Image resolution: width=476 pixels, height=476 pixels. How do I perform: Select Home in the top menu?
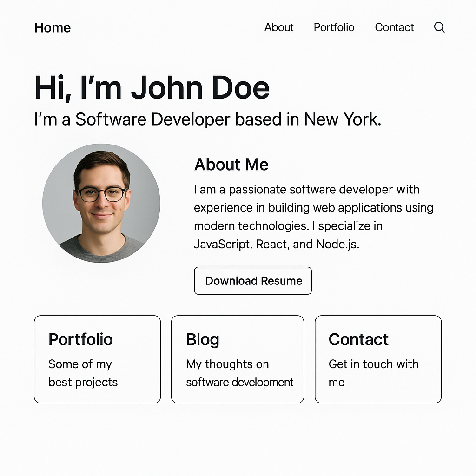[x=52, y=28]
